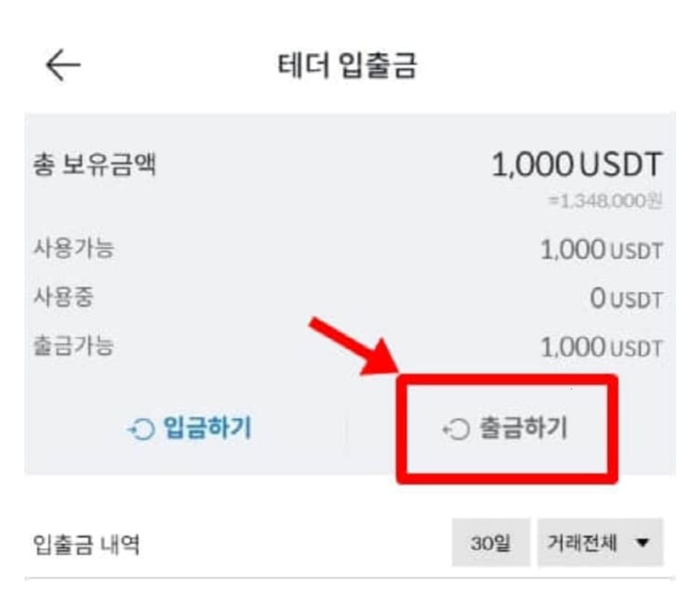Tap the back arrow icon
Image resolution: width=700 pixels, height=607 pixels.
pyautogui.click(x=63, y=65)
